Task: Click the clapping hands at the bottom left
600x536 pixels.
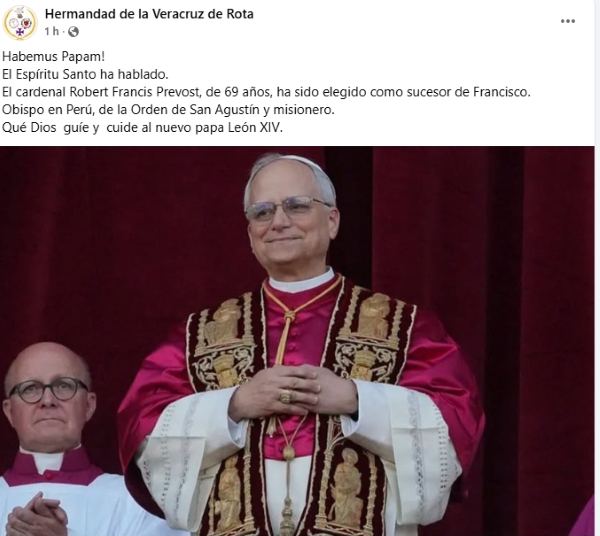Action: [x=37, y=515]
